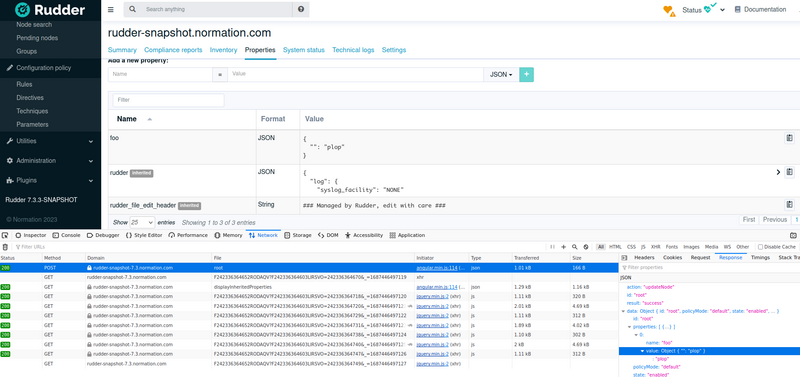Click the search help question-mark icon

[x=301, y=10]
